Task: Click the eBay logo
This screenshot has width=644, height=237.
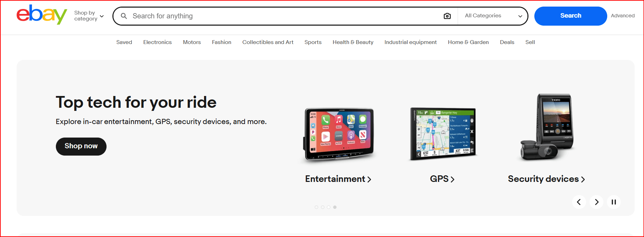Action: coord(42,15)
